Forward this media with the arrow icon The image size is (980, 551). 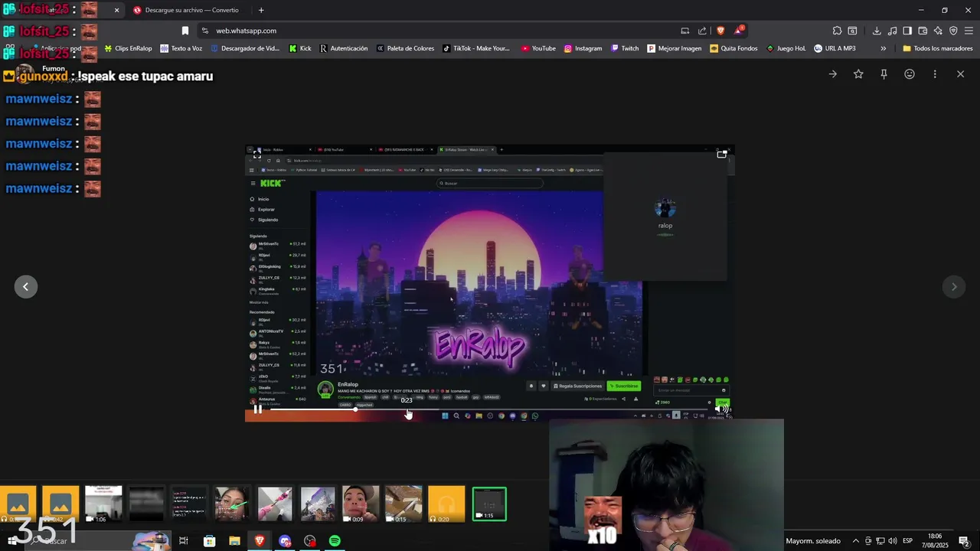[x=833, y=74]
